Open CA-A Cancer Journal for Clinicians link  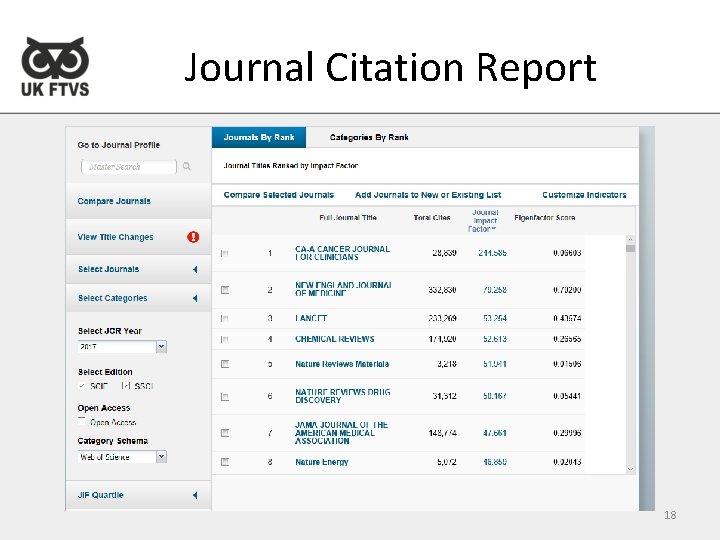(342, 253)
